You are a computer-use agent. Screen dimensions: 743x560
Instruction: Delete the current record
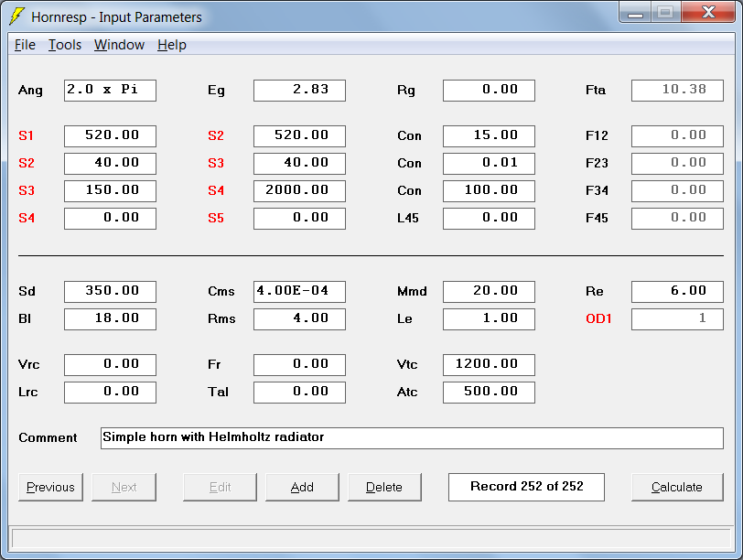click(384, 487)
